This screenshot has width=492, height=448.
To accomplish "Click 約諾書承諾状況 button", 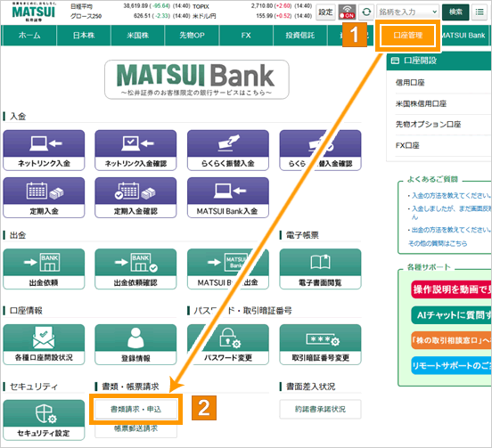I will (x=320, y=409).
